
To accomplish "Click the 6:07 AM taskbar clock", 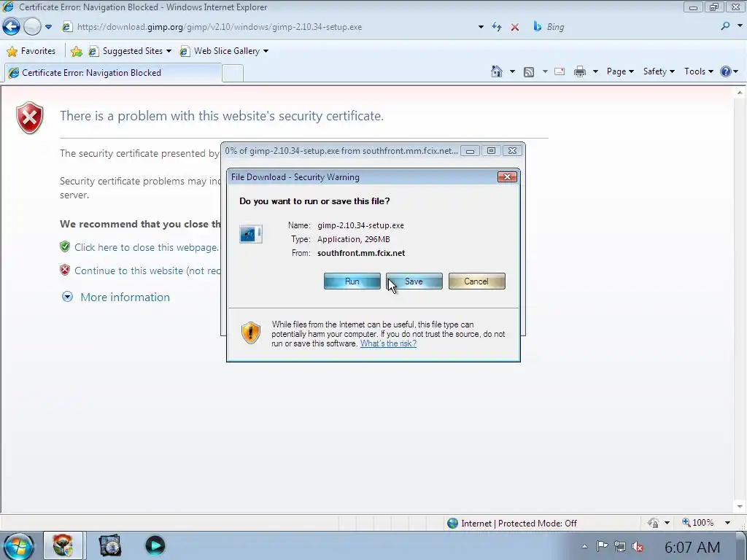I will click(692, 547).
